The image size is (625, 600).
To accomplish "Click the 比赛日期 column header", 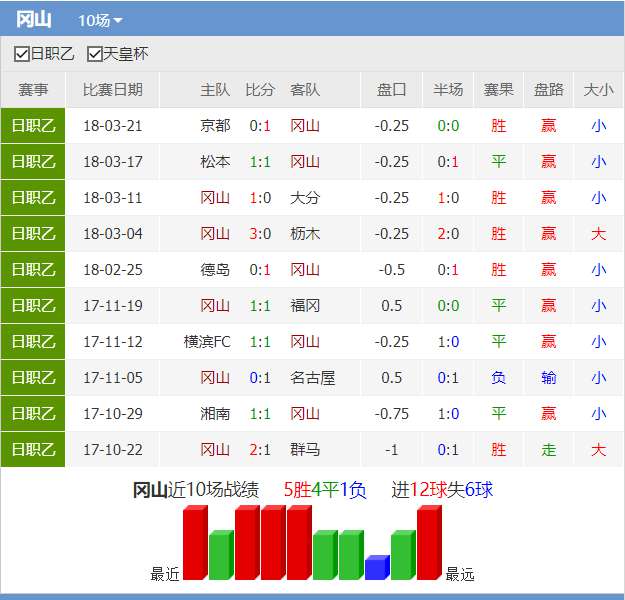I will [x=112, y=90].
